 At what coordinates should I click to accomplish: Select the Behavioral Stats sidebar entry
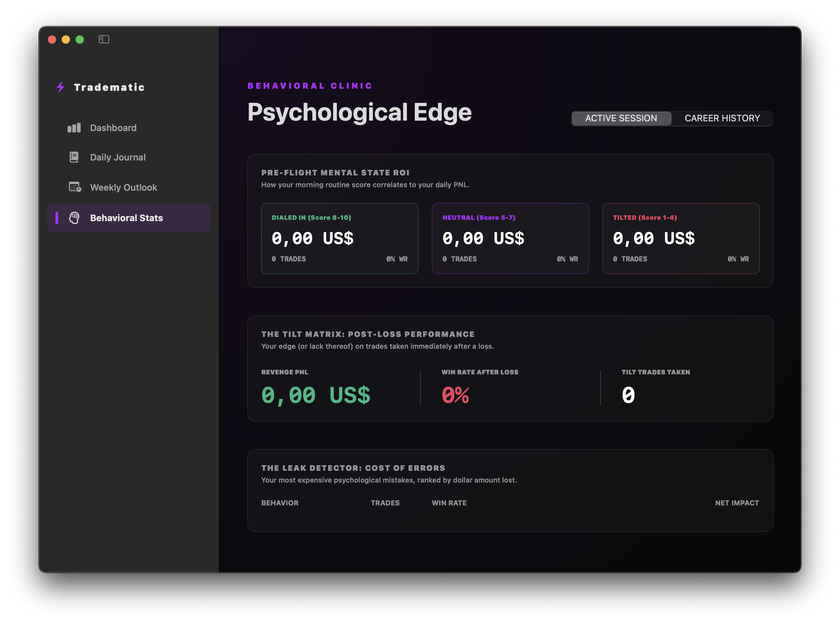[x=126, y=218]
